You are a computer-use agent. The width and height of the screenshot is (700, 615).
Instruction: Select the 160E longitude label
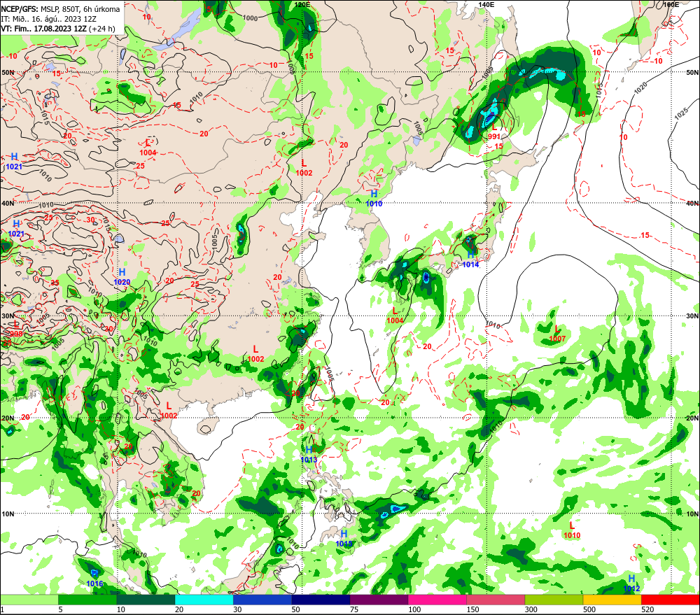click(x=671, y=4)
